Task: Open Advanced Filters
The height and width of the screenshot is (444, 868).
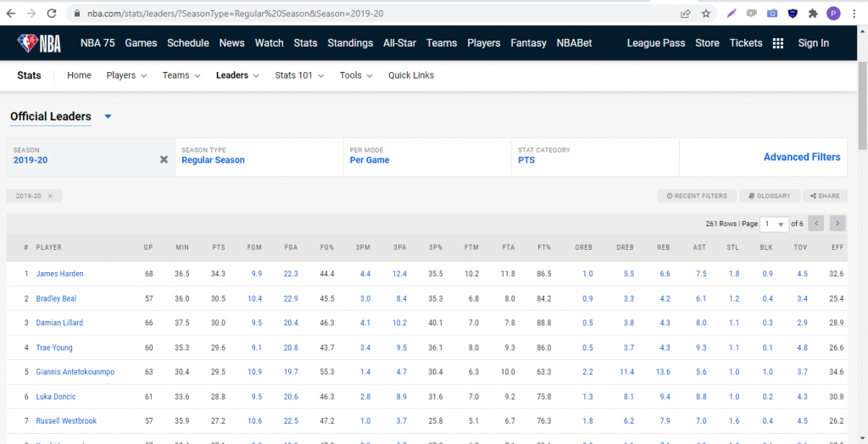Action: click(802, 158)
